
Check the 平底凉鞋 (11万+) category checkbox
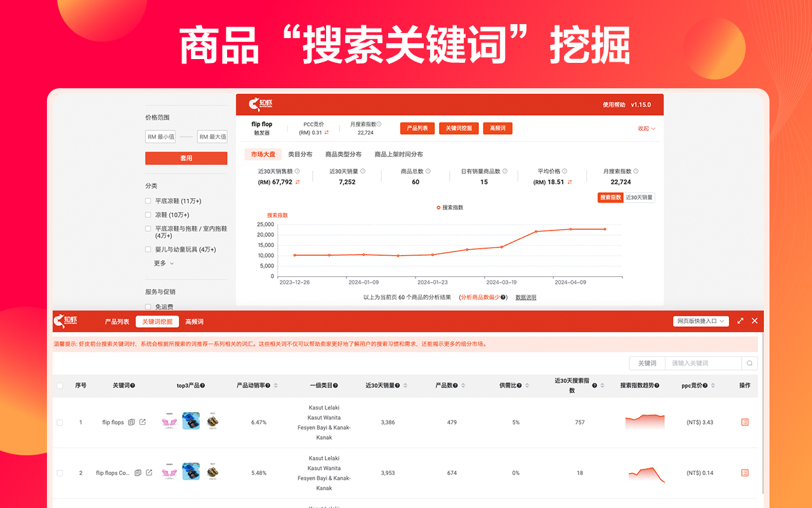(147, 200)
